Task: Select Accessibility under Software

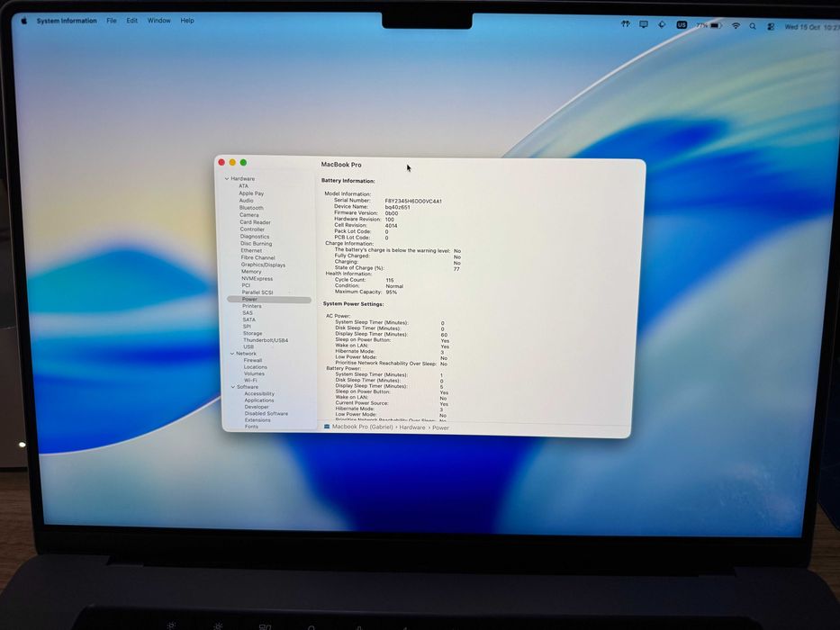Action: [x=259, y=394]
